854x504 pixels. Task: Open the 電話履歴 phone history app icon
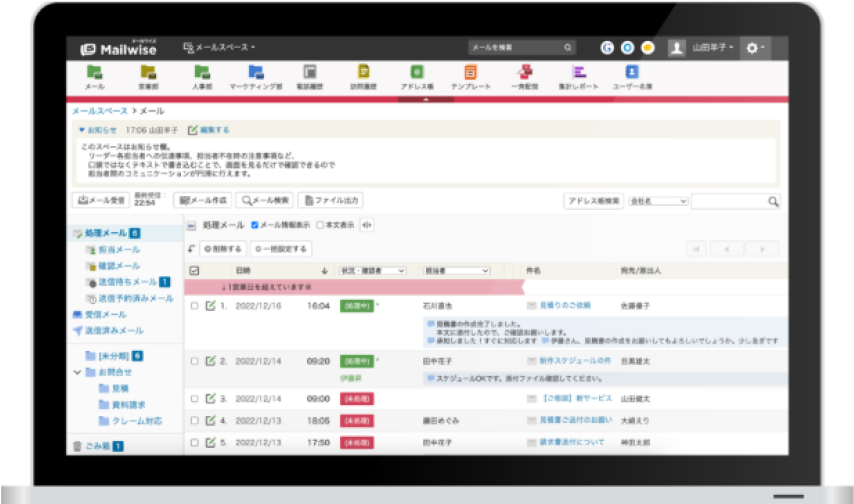[x=310, y=73]
